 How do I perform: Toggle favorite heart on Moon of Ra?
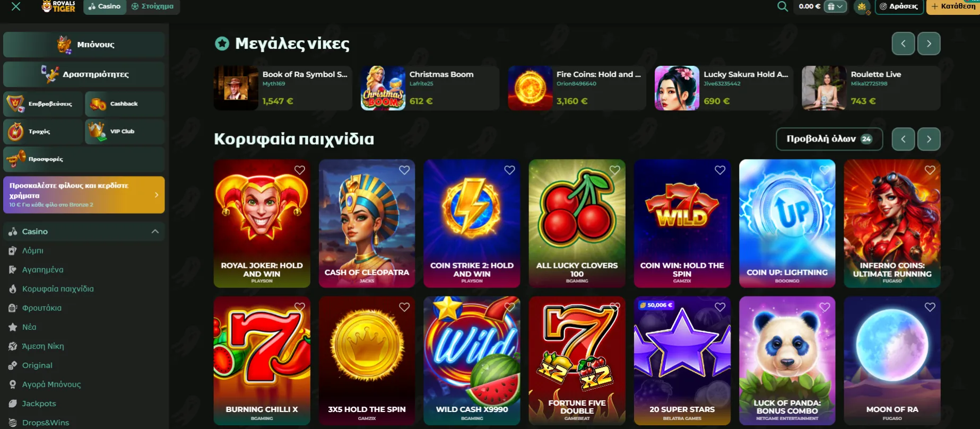[930, 307]
